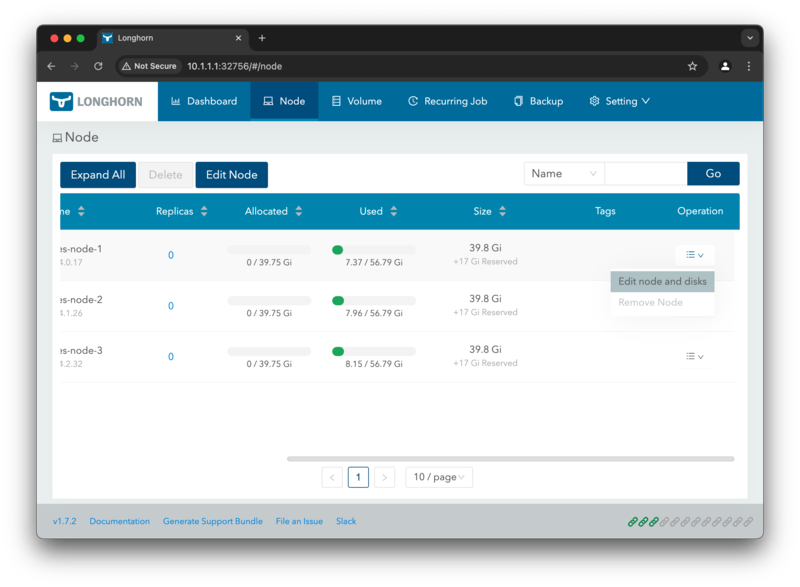
Task: Click the Expand All button
Action: [98, 175]
